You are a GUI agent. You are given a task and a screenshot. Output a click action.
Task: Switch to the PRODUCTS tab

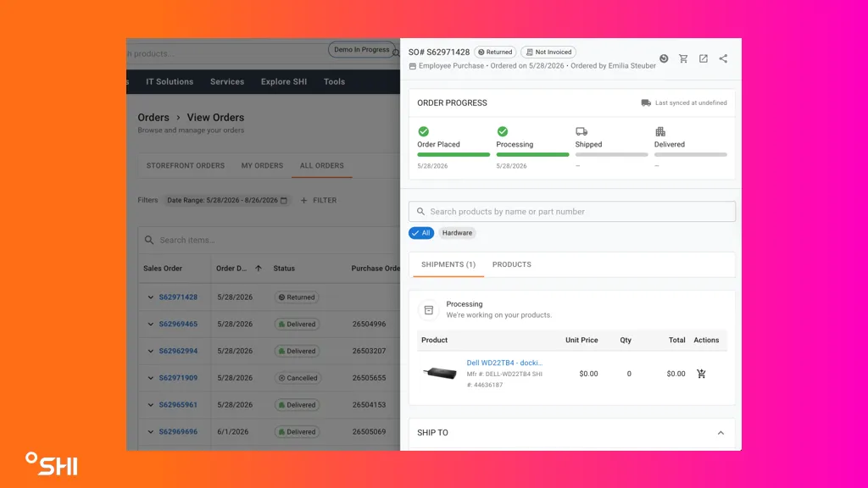coord(511,264)
